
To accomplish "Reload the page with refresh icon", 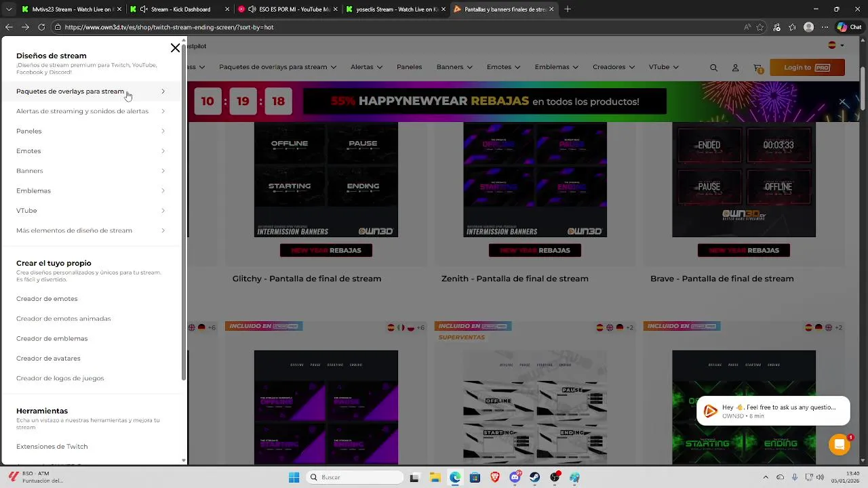I will [x=41, y=27].
